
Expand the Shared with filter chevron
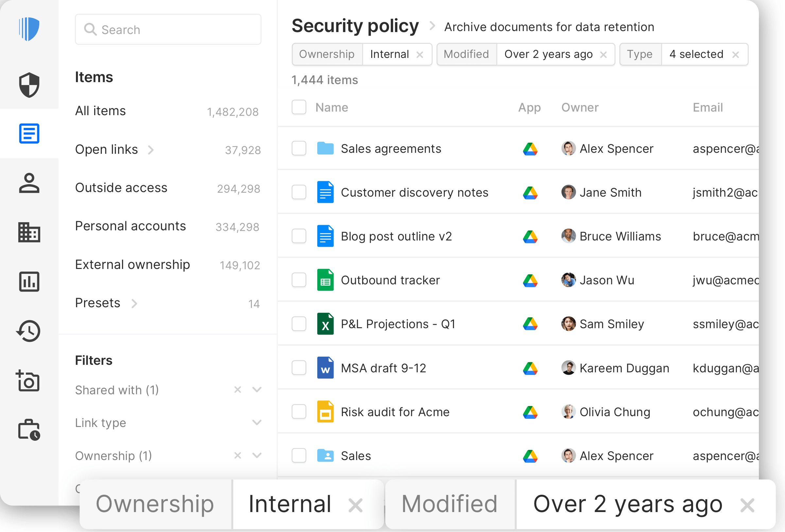[257, 390]
